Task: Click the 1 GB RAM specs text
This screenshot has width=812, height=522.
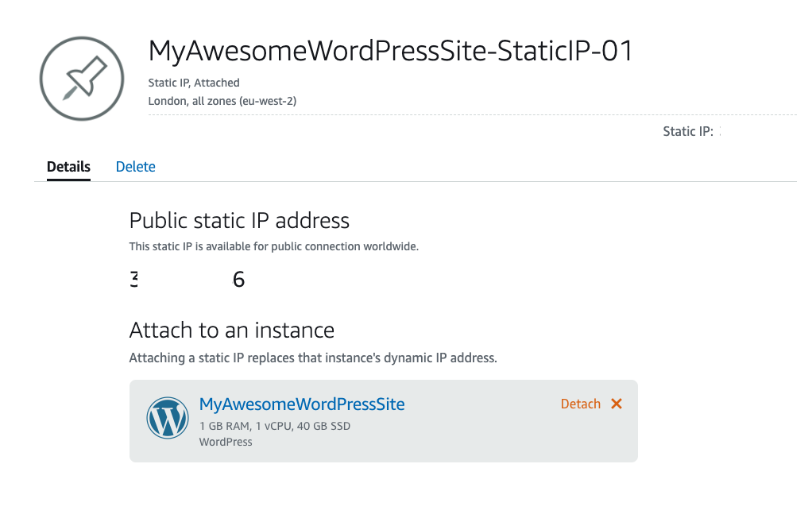Action: [275, 426]
